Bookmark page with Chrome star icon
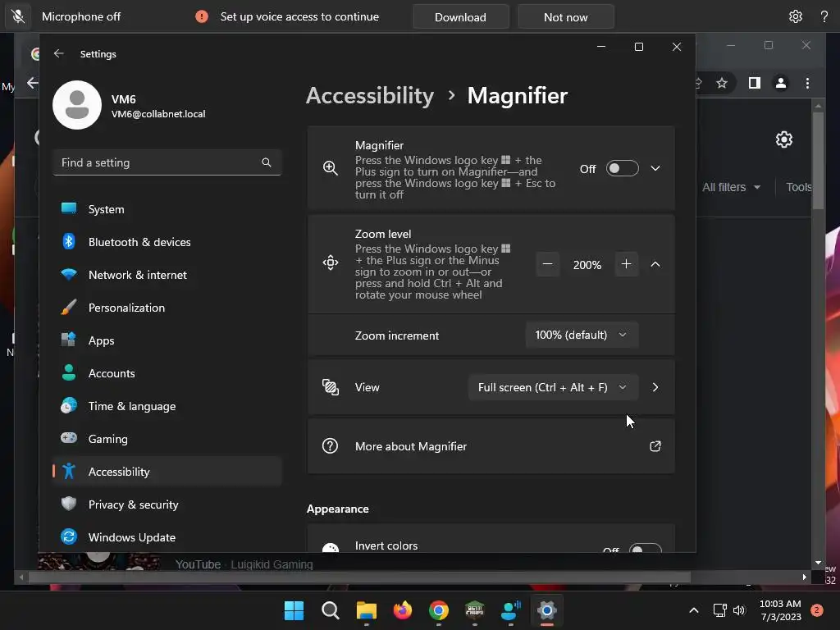The width and height of the screenshot is (840, 630). (722, 83)
